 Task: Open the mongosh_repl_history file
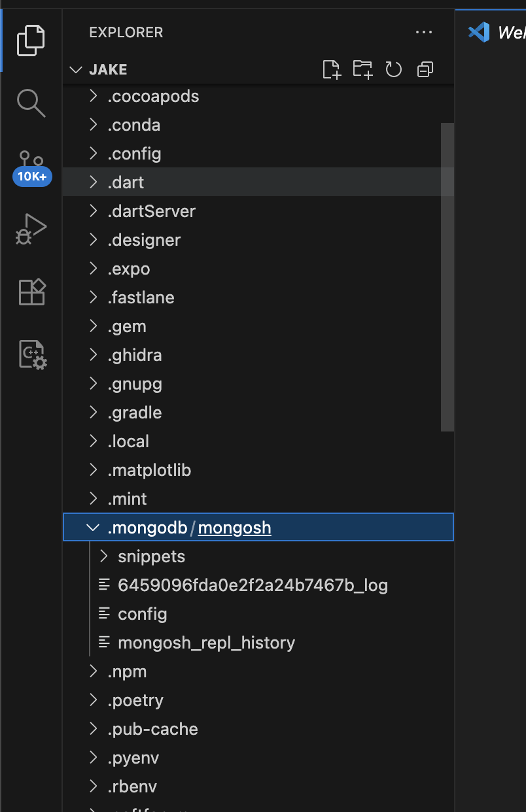[258, 643]
